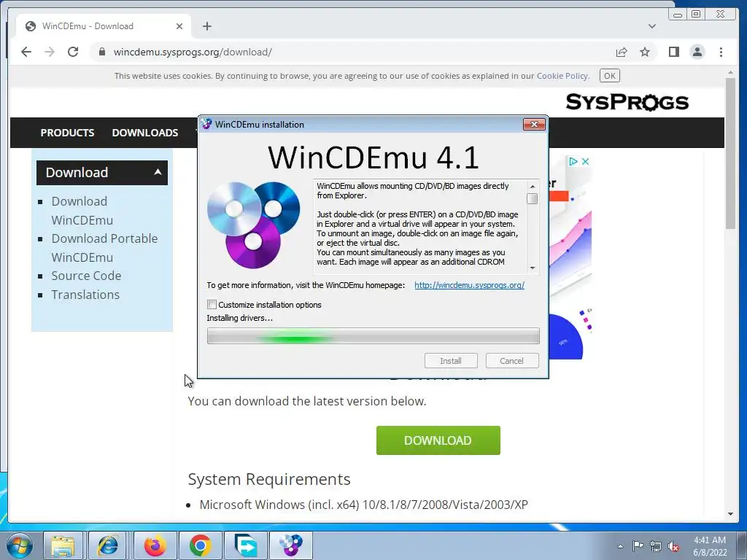Click the page scrollbar down arrow
This screenshot has height=560, width=747.
coord(730,514)
